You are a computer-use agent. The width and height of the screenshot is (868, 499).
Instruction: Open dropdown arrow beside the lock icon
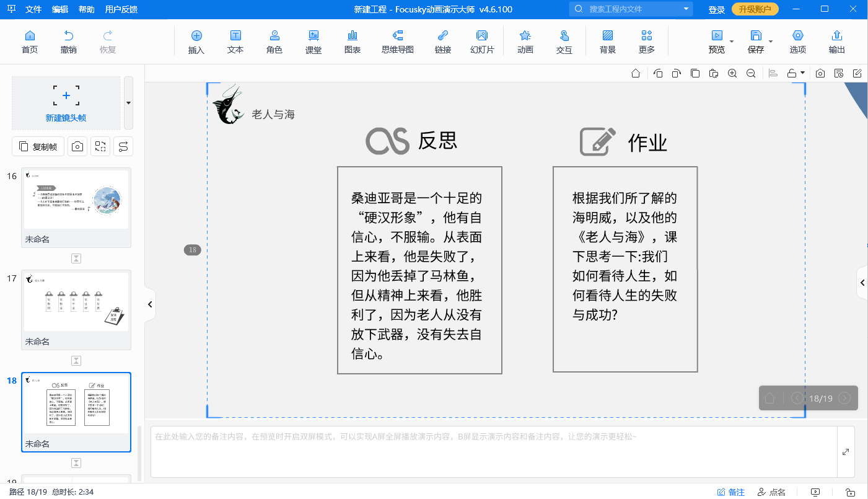[x=803, y=73]
